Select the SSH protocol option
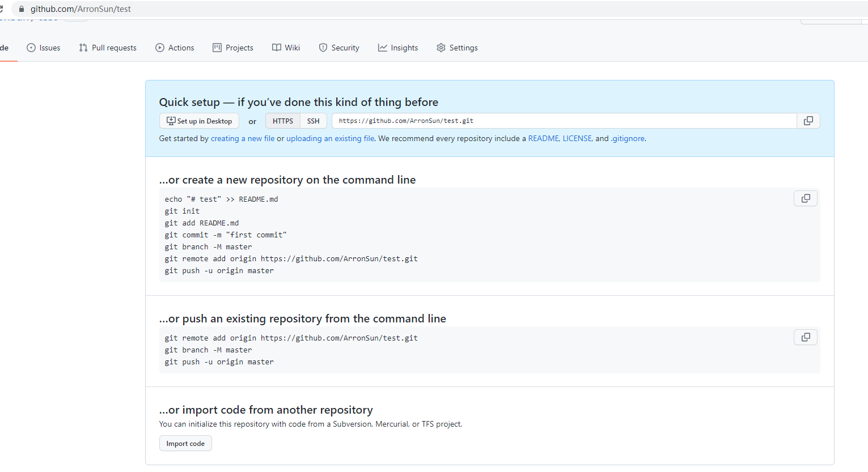Screen dimensions: 868x472 click(314, 121)
